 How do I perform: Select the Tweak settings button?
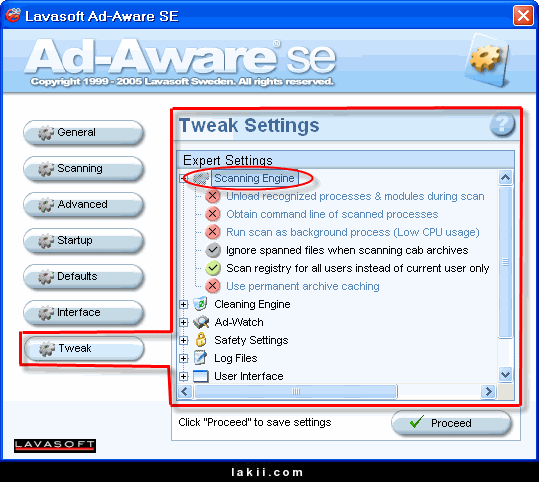[x=84, y=348]
